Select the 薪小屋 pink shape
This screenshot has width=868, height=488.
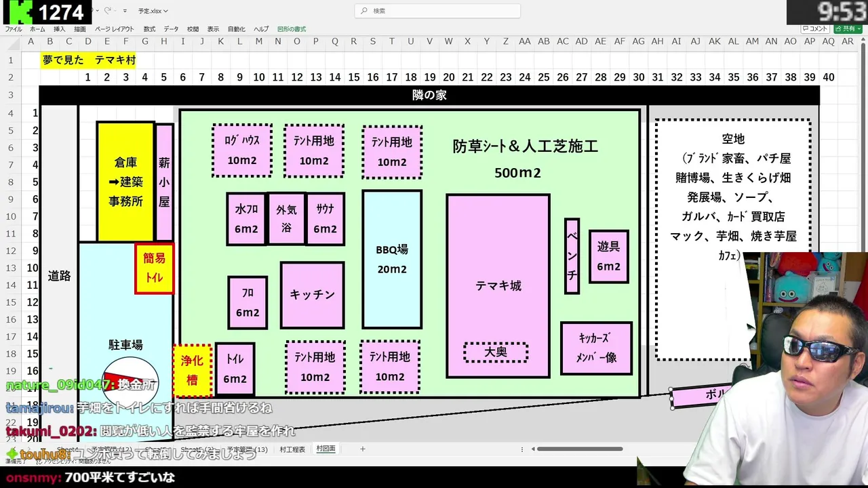pos(164,182)
